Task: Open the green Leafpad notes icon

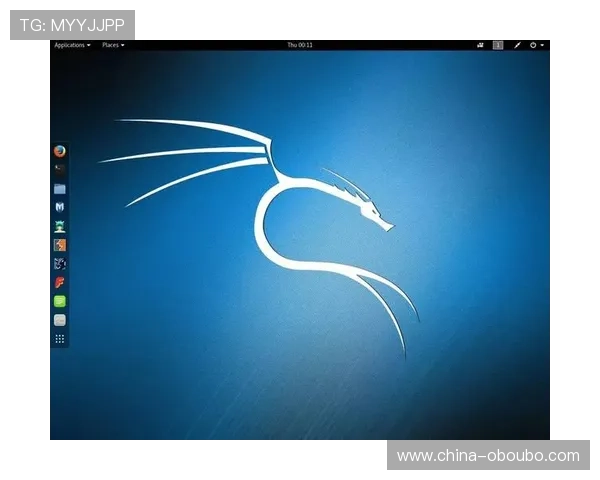Action: (60, 301)
